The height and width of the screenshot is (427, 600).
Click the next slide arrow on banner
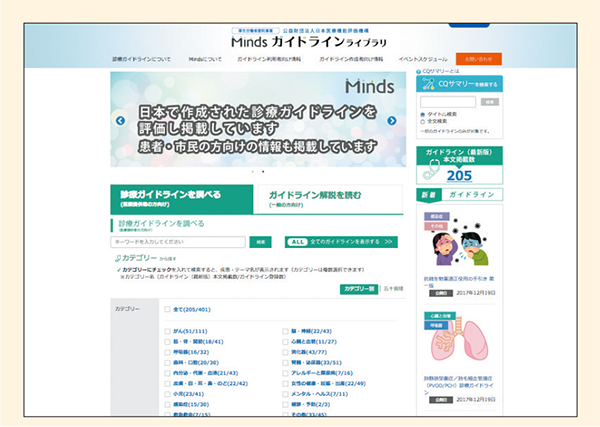tap(391, 121)
